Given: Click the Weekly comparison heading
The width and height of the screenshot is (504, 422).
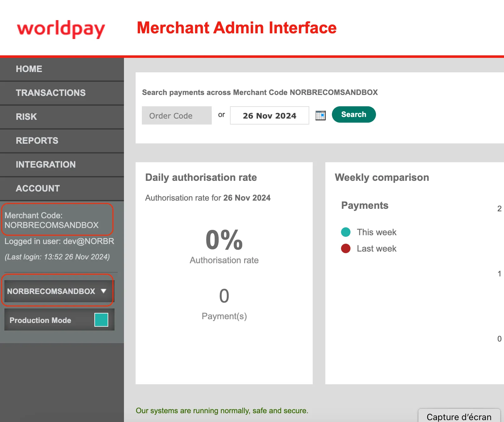Looking at the screenshot, I should 382,177.
